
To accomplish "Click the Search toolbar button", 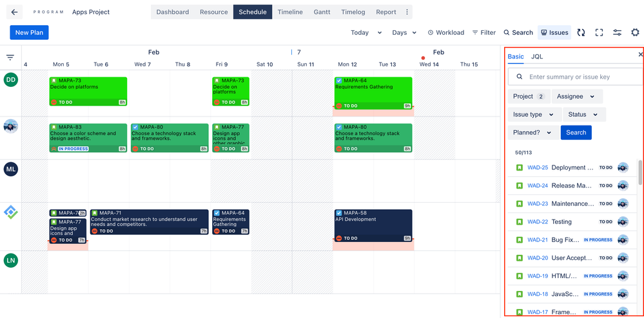I will [518, 32].
